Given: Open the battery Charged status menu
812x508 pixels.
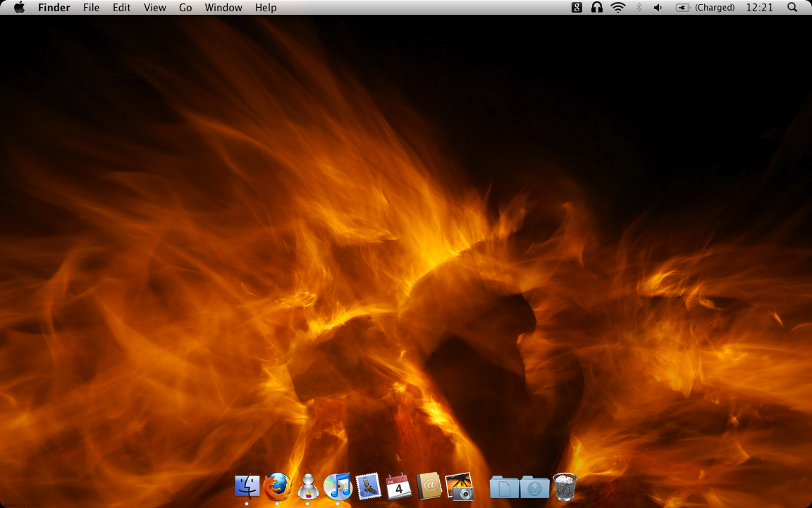Looking at the screenshot, I should 706,7.
